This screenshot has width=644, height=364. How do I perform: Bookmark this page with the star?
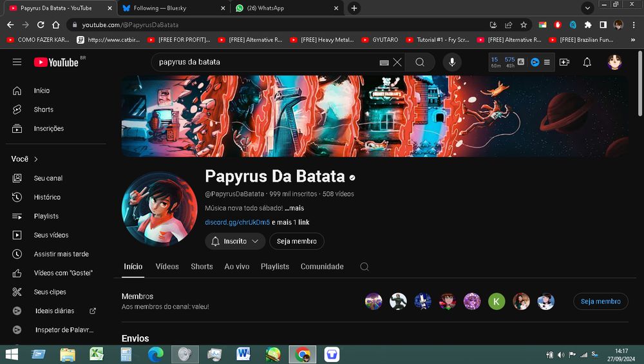524,24
